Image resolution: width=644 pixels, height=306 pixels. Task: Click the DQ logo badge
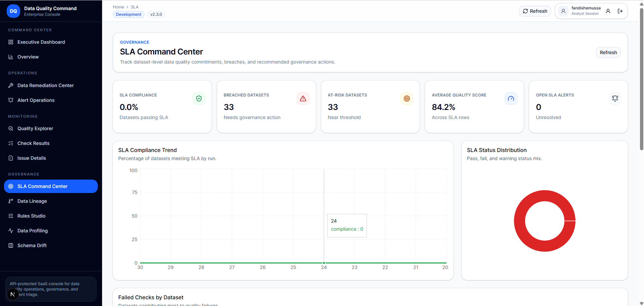click(x=13, y=11)
